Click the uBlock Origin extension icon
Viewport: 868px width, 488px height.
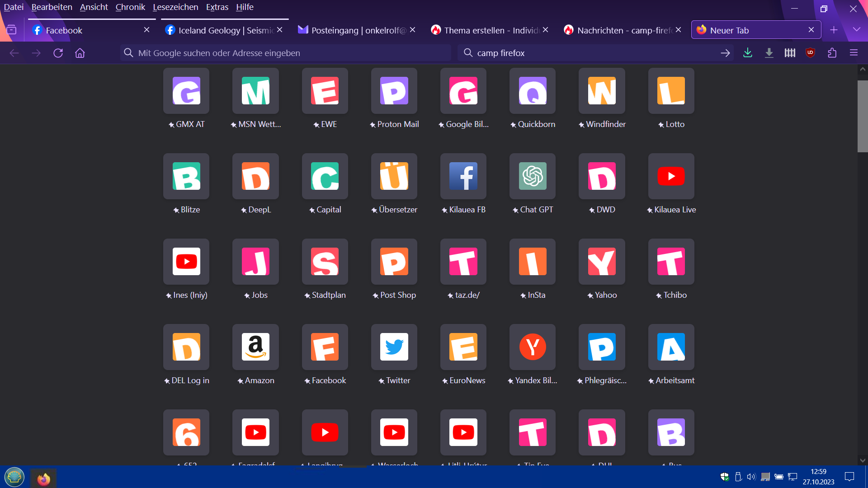(x=810, y=53)
